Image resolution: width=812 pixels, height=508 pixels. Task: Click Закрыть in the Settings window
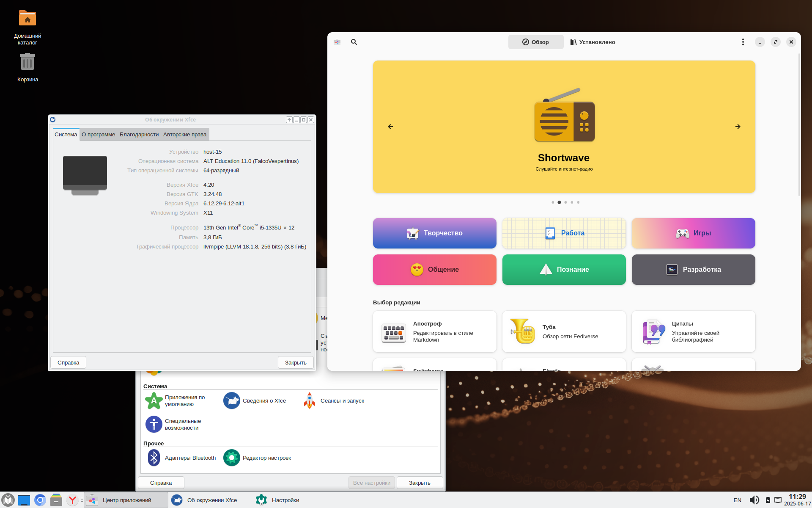click(420, 483)
